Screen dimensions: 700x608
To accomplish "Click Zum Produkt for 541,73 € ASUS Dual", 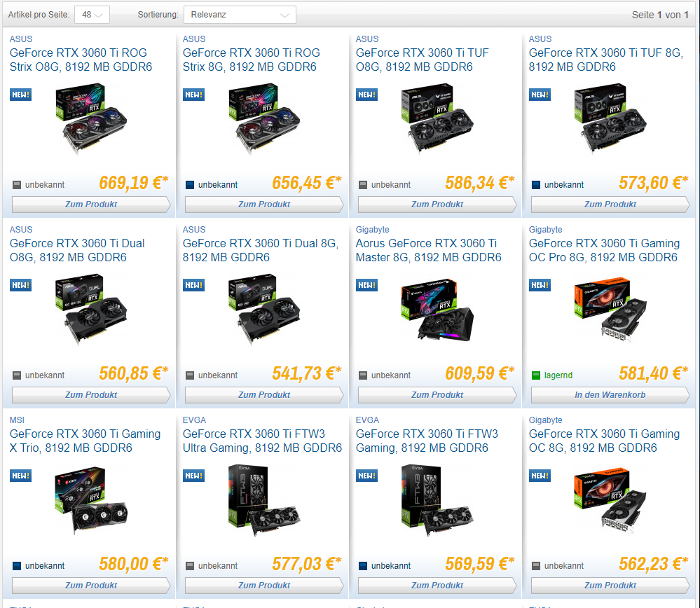I will coord(264,394).
